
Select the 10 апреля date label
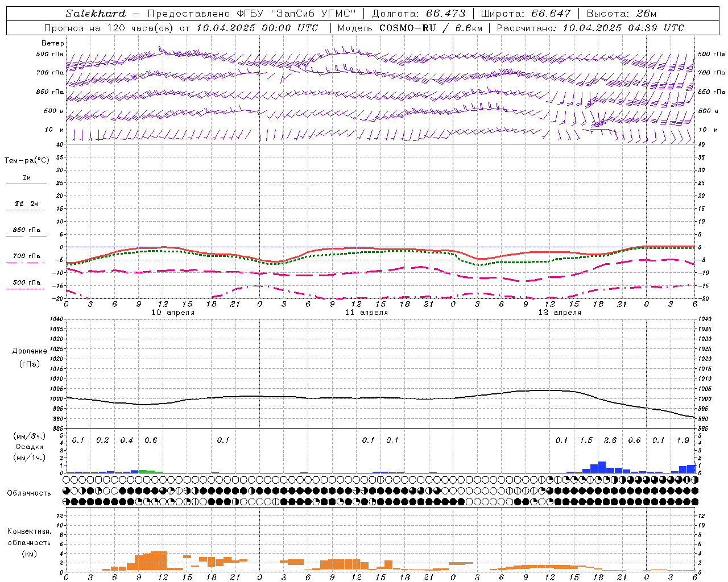pyautogui.click(x=173, y=313)
